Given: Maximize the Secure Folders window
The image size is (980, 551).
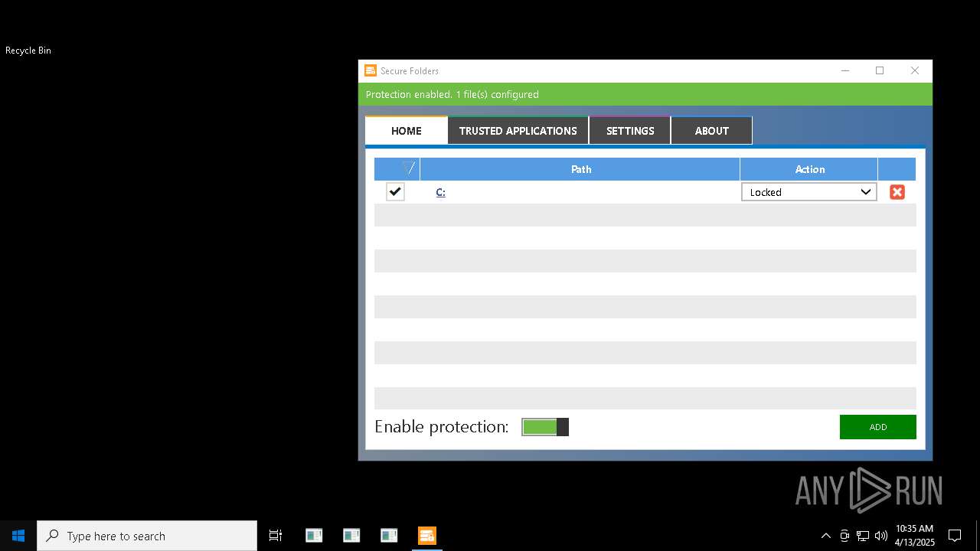Looking at the screenshot, I should coord(880,70).
